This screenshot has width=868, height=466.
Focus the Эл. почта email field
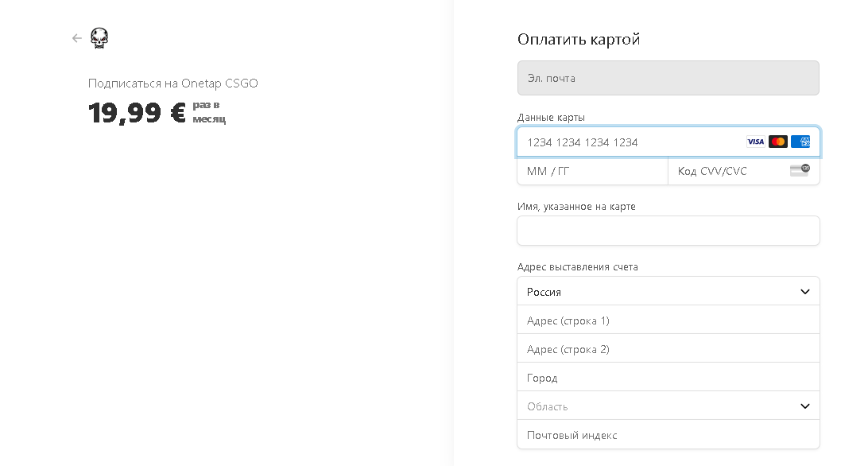coord(668,79)
